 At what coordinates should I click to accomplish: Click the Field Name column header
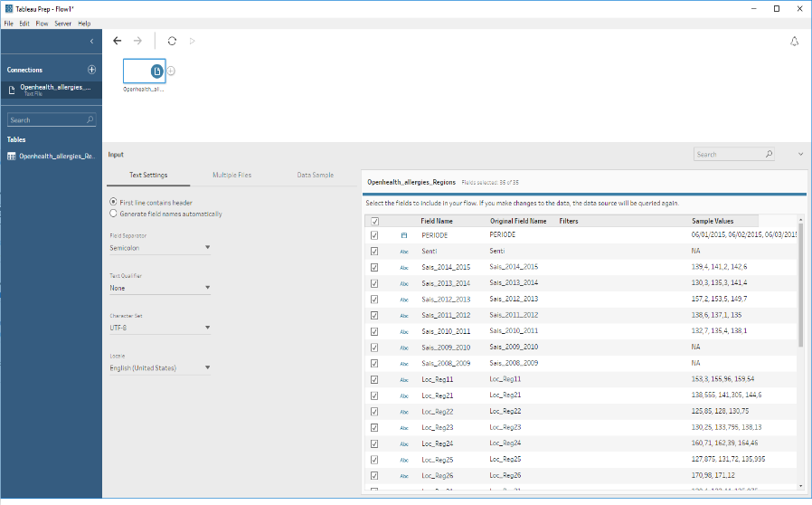(x=437, y=221)
